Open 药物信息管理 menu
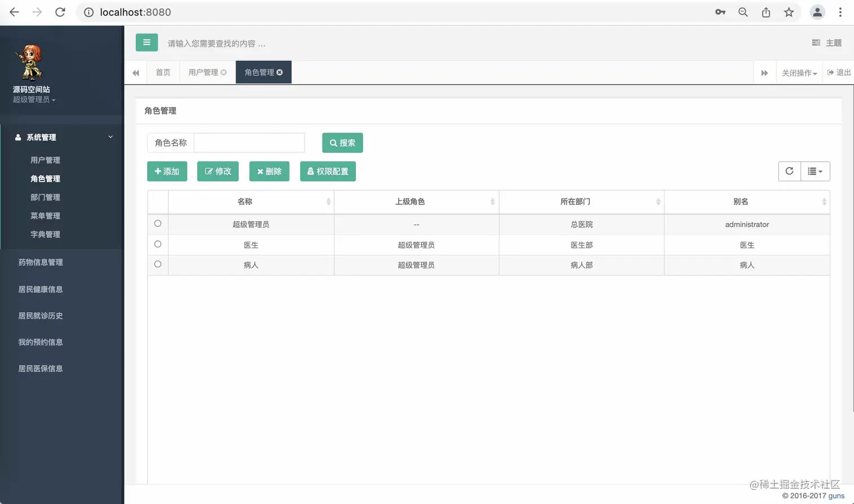The image size is (854, 504). tap(41, 262)
